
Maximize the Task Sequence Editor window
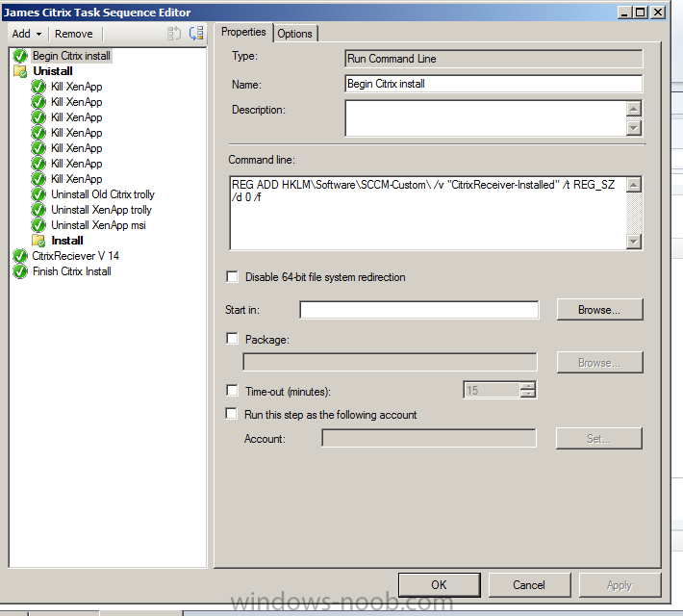641,13
